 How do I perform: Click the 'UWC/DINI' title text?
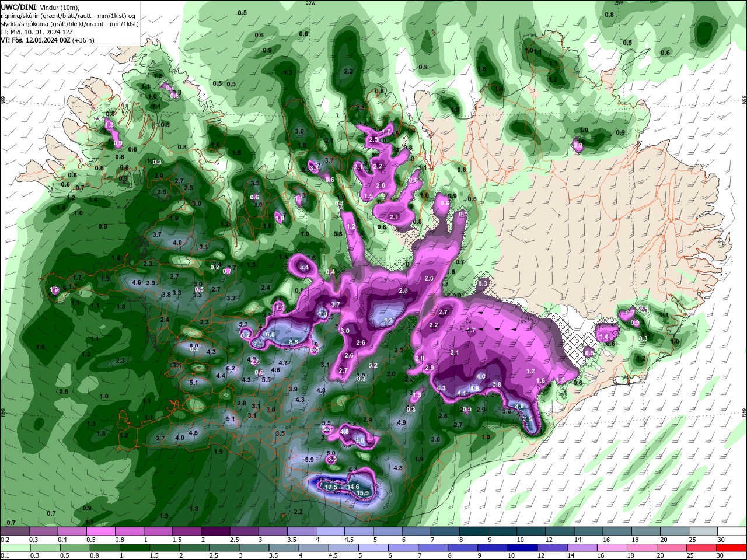coord(18,6)
